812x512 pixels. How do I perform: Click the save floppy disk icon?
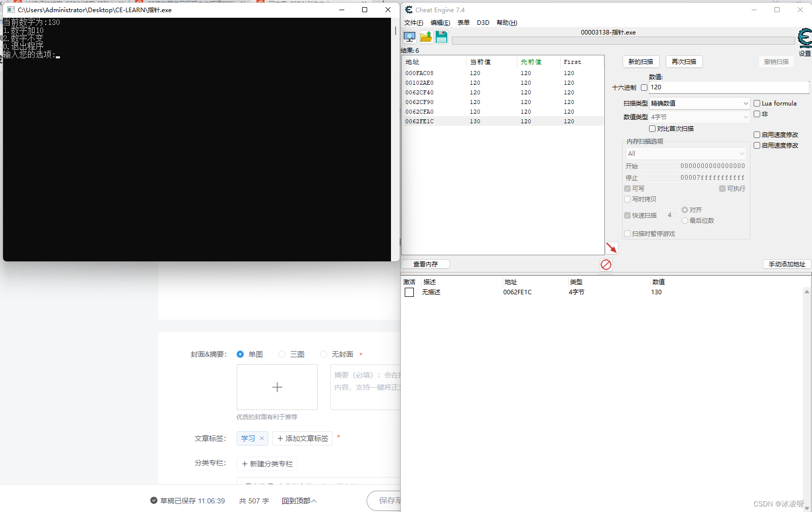pos(442,37)
